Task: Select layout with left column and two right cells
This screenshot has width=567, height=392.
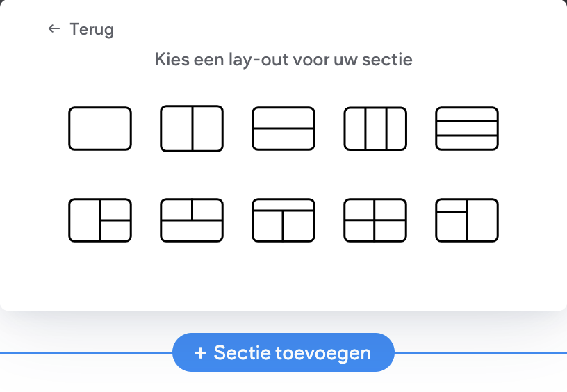Action: coord(100,220)
